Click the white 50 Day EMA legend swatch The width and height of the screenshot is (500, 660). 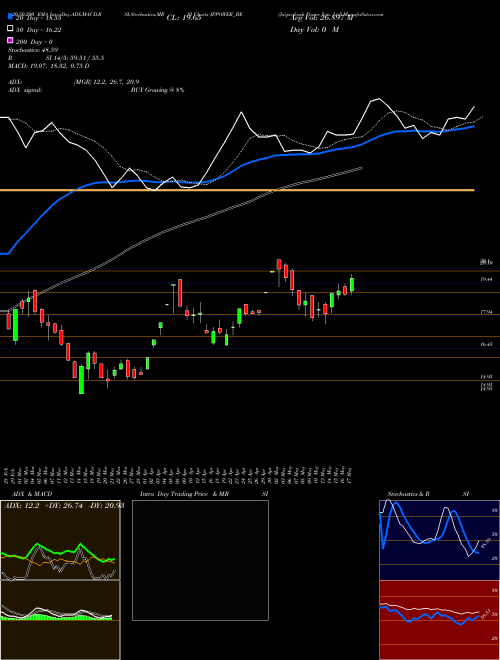(10, 29)
